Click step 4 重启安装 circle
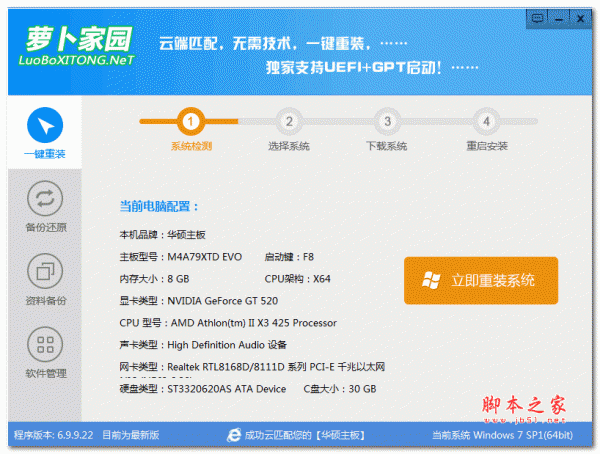 pyautogui.click(x=486, y=122)
